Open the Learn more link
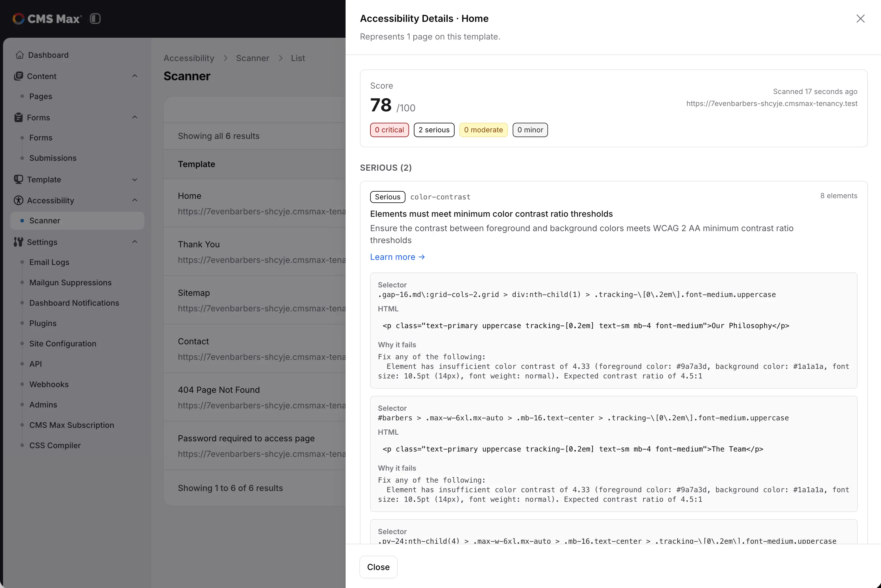The height and width of the screenshot is (588, 881). click(397, 257)
